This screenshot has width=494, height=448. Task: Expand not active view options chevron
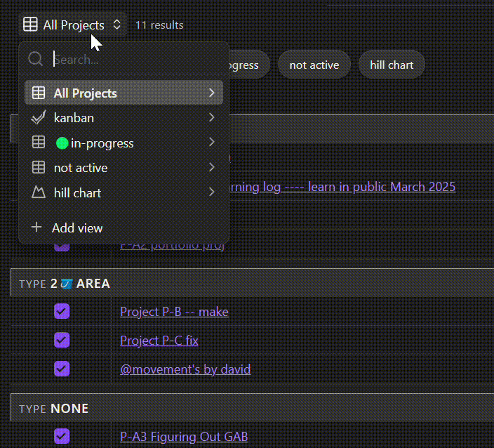[212, 167]
